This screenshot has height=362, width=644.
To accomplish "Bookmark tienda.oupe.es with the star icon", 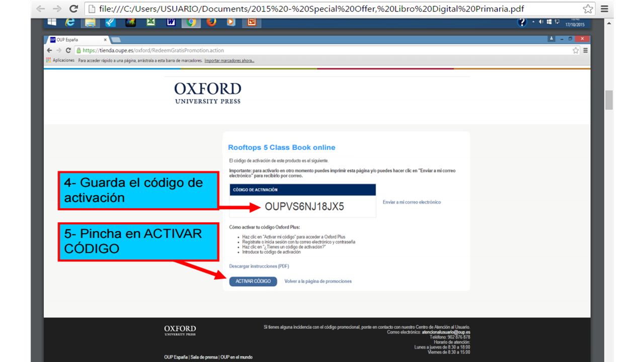I will pyautogui.click(x=576, y=50).
